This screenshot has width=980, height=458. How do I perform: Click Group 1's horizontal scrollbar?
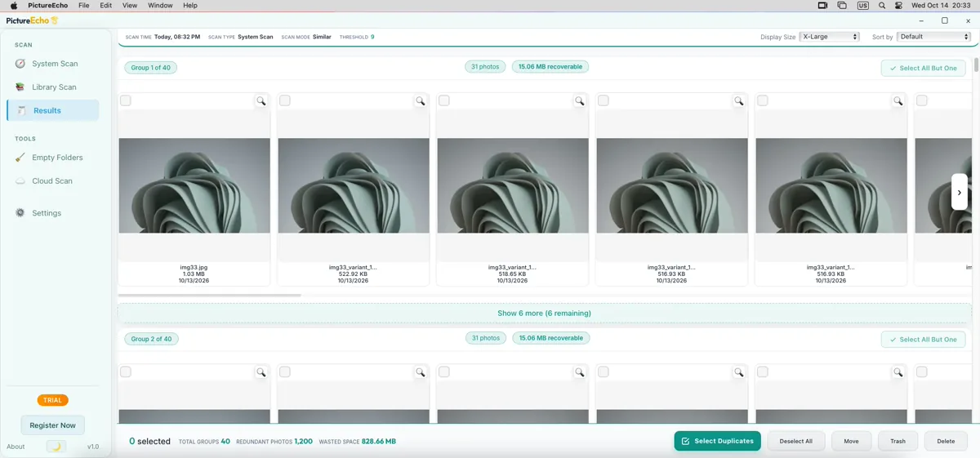click(x=210, y=295)
